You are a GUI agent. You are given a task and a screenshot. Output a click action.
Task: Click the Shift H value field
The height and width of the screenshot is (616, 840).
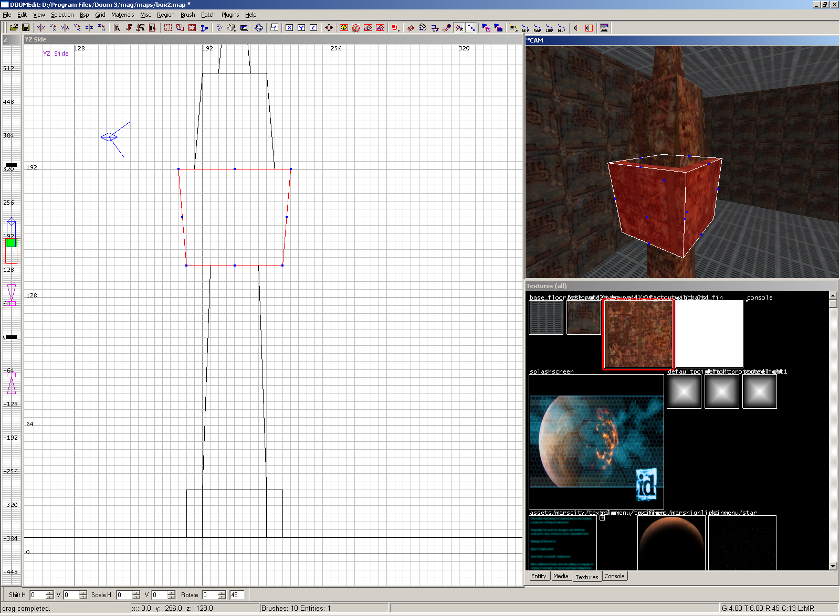tap(37, 594)
